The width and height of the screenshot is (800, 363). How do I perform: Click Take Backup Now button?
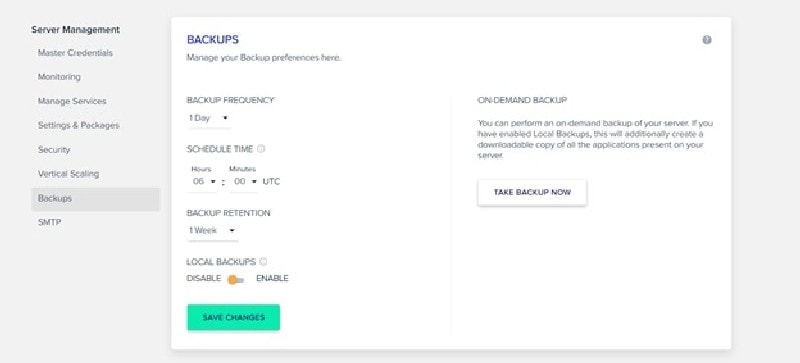[532, 192]
